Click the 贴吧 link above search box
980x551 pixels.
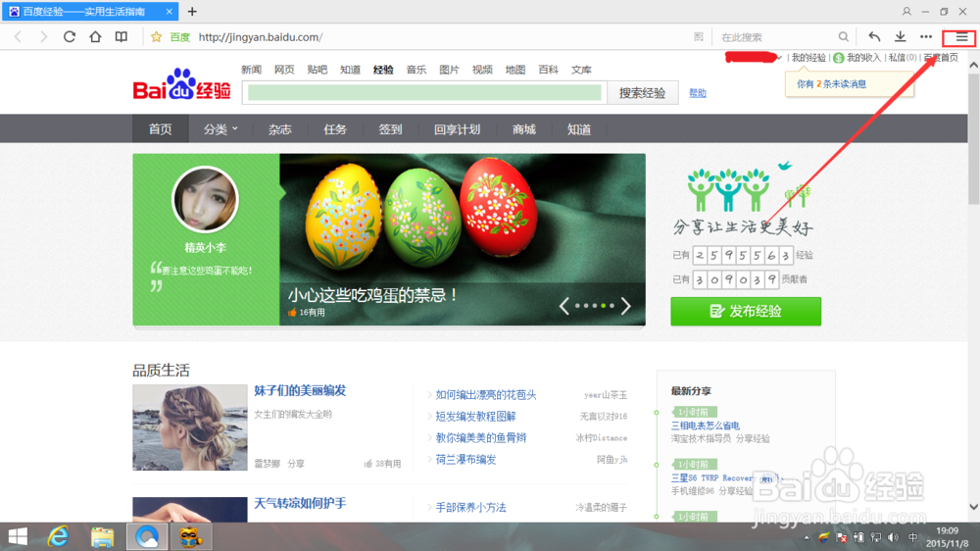coord(318,70)
